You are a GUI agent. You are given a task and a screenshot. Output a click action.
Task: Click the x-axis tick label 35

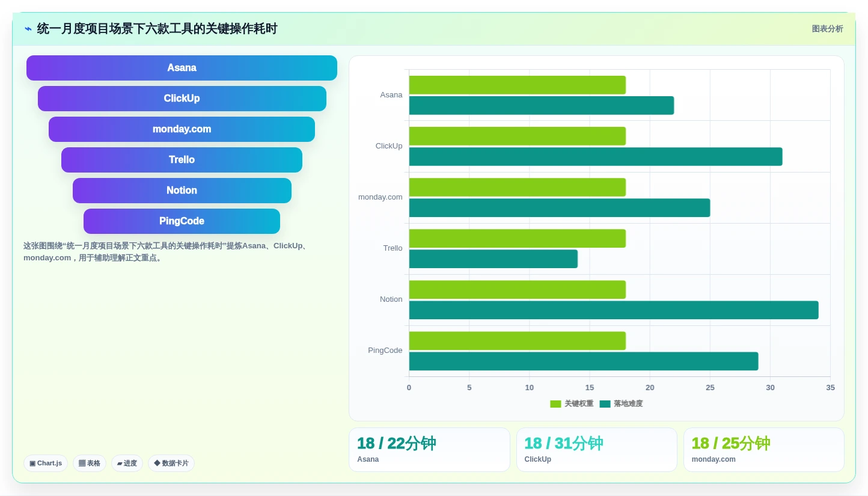pyautogui.click(x=830, y=388)
